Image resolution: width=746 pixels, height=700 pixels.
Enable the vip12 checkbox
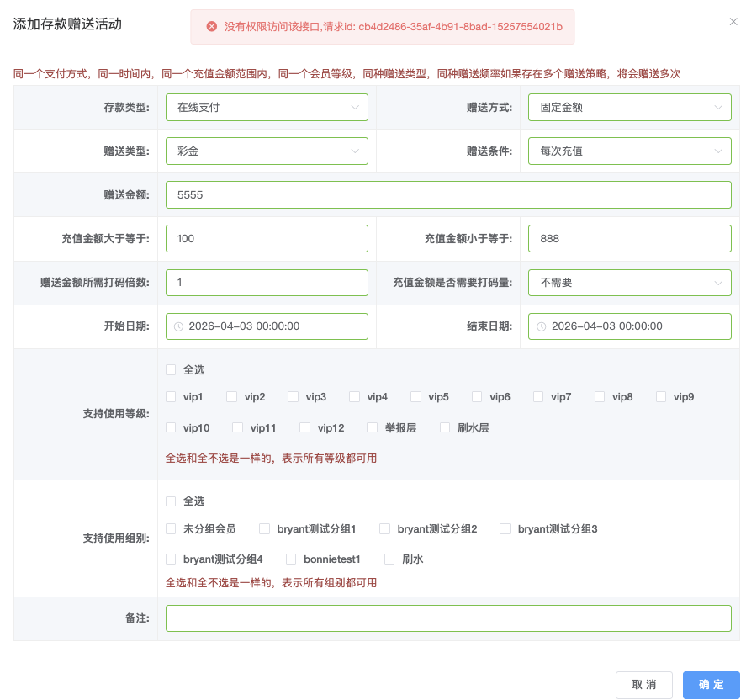(305, 427)
